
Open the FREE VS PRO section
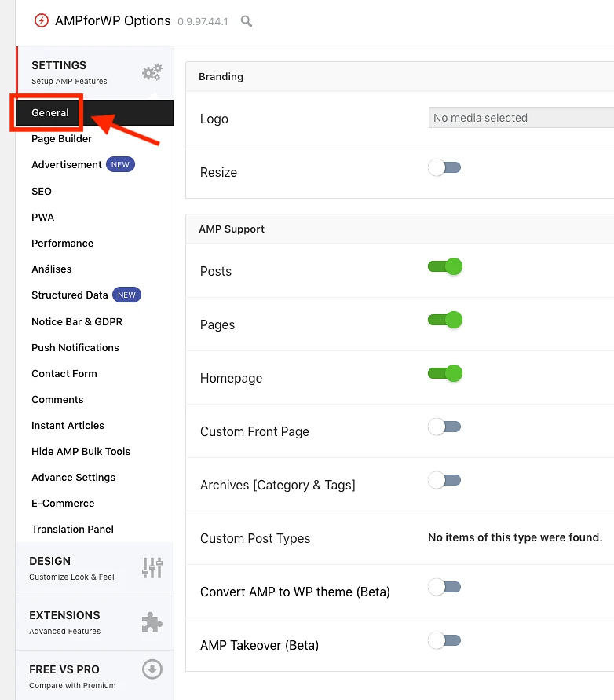[94, 676]
